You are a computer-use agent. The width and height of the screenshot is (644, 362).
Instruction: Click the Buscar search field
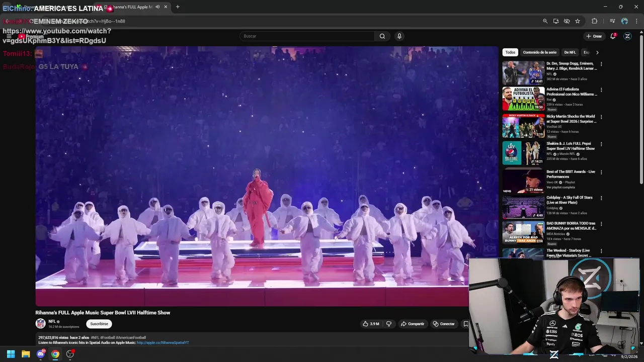[x=307, y=36]
